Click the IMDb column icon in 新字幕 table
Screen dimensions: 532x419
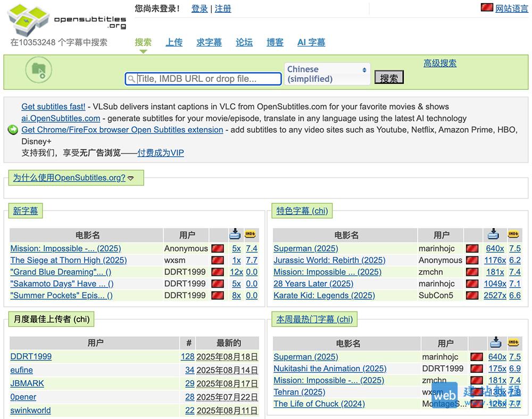click(251, 234)
